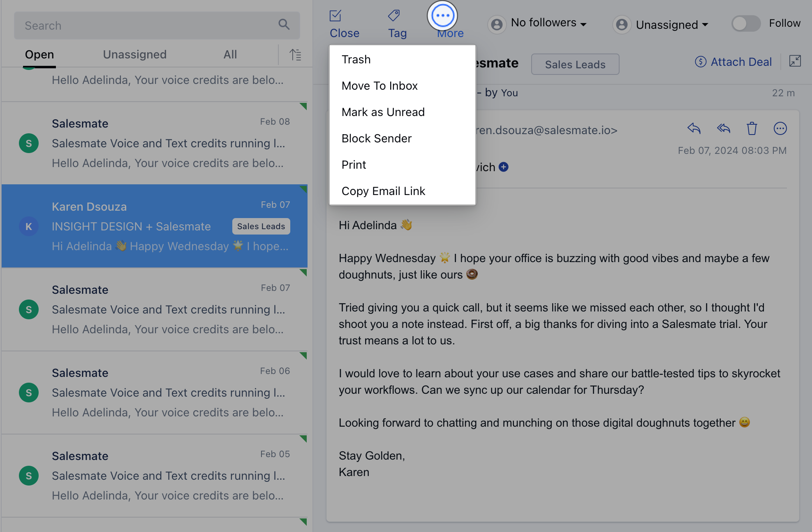Image resolution: width=812 pixels, height=532 pixels.
Task: Click the Reply All icon
Action: [x=724, y=129]
